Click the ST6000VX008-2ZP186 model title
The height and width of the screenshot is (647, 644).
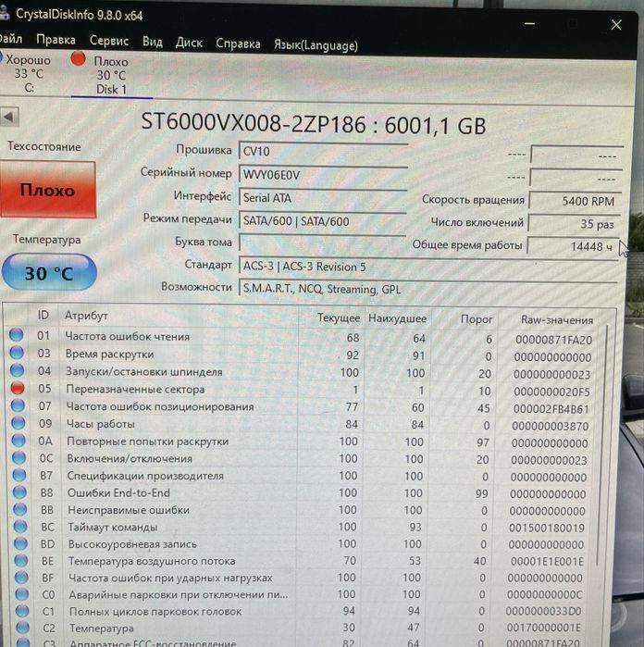(314, 124)
